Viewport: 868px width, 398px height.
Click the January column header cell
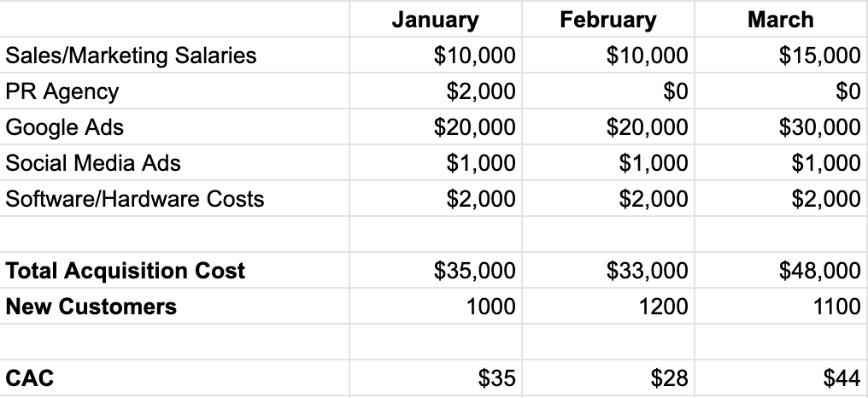435,20
